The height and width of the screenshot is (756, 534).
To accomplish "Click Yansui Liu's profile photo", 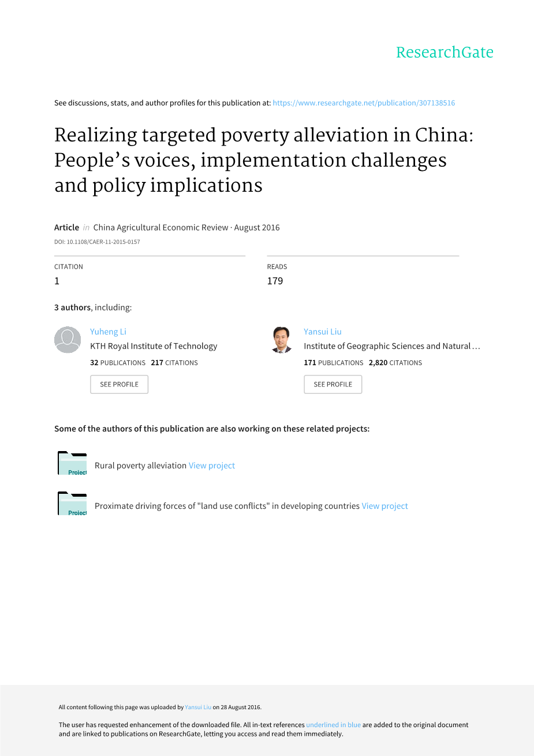I will tap(281, 340).
